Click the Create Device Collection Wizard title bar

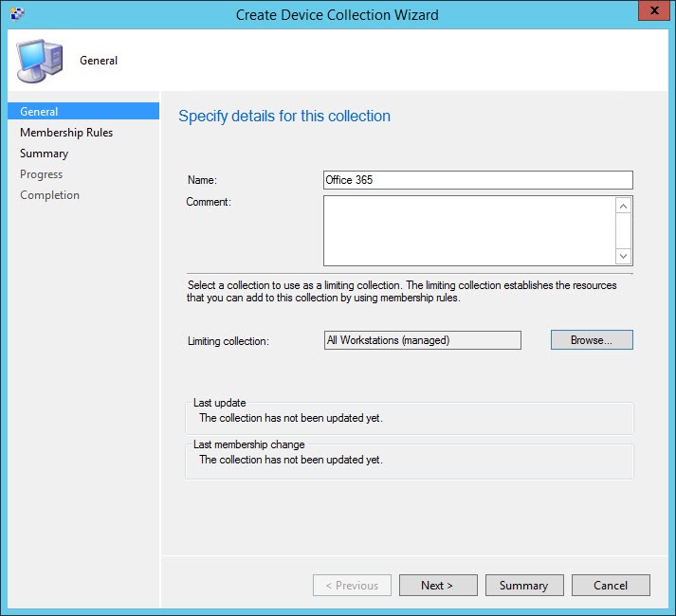[x=337, y=14]
